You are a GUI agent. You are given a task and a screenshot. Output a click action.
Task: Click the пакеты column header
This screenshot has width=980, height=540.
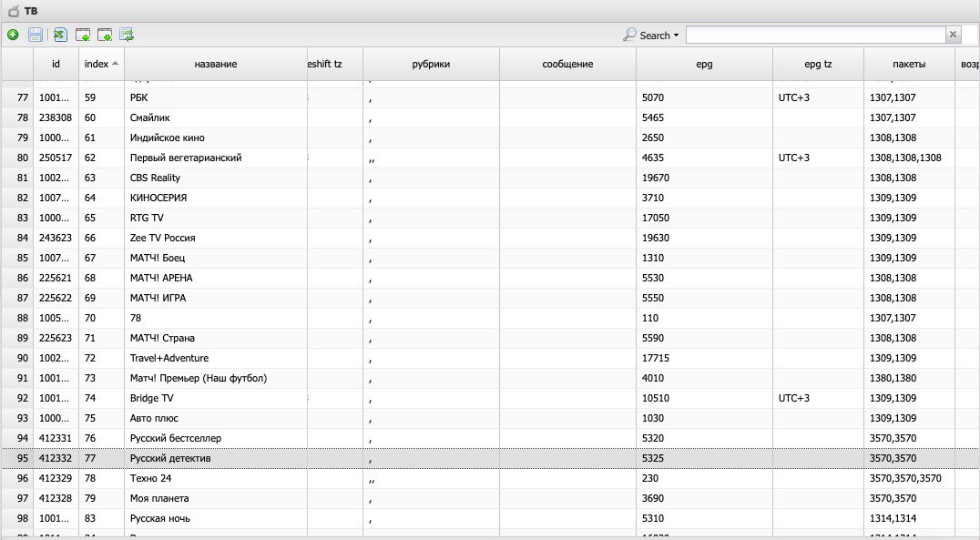[x=909, y=64]
